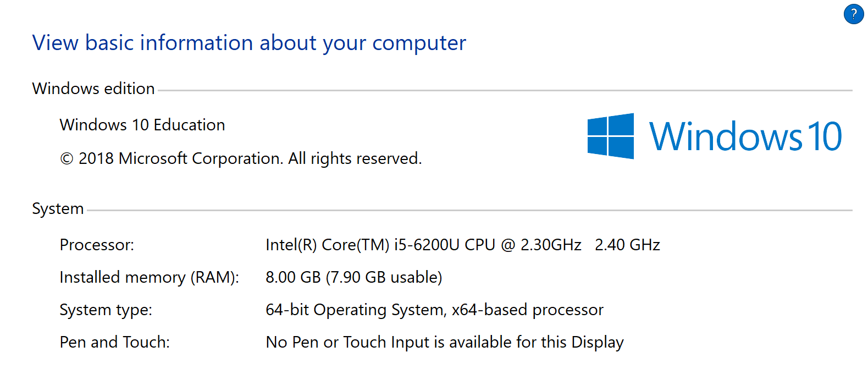
Task: Click the 'Processor:' label
Action: pos(97,245)
